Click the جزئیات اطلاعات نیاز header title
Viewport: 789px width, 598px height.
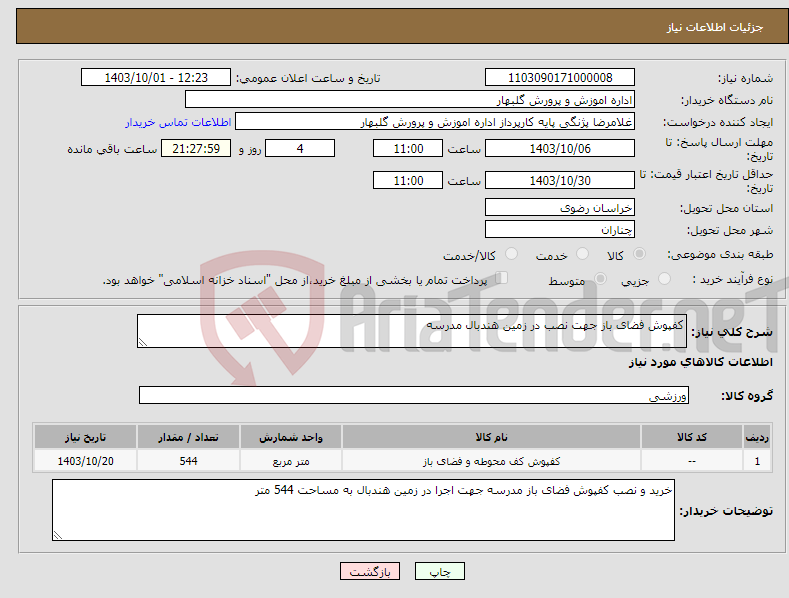[715, 27]
